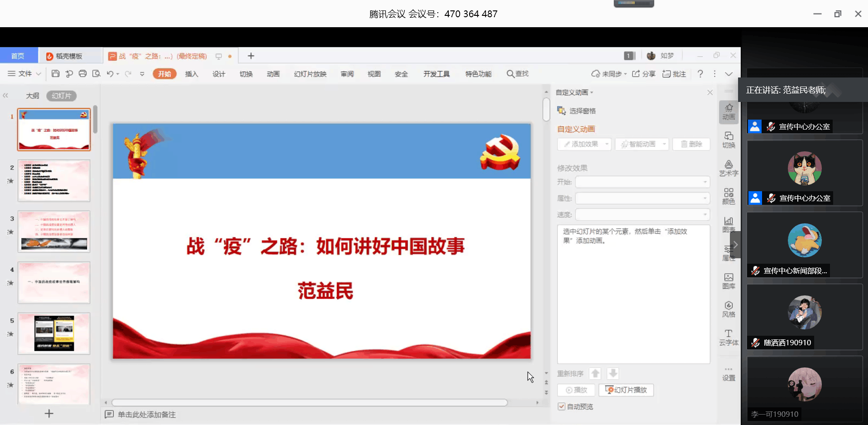Expand the 速度 dropdown field

[642, 215]
